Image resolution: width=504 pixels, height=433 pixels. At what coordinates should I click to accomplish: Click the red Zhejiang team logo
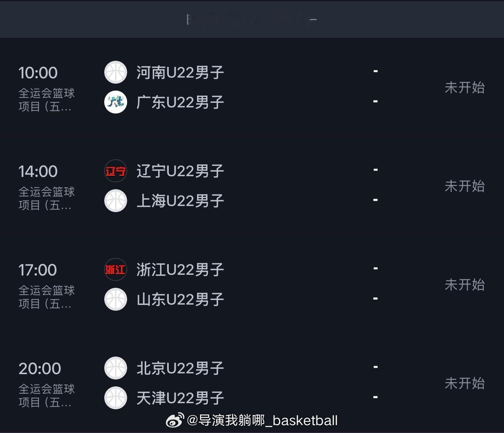(116, 269)
